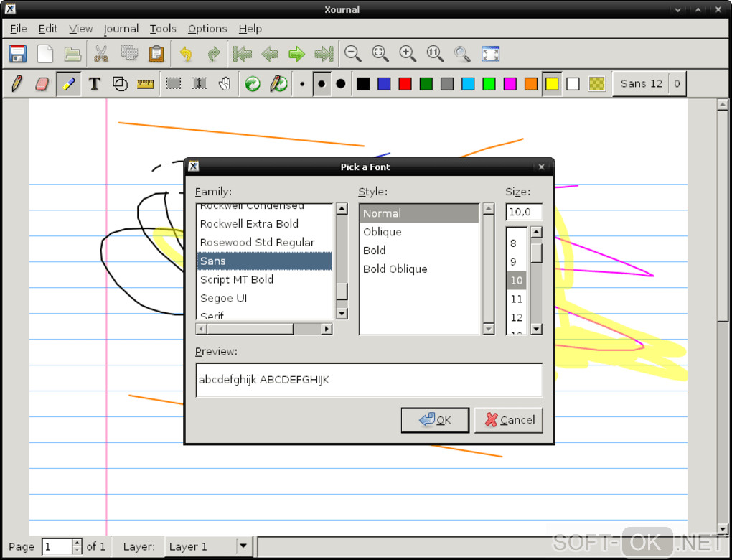Click the Default tool green icon
732x560 pixels.
tap(253, 84)
